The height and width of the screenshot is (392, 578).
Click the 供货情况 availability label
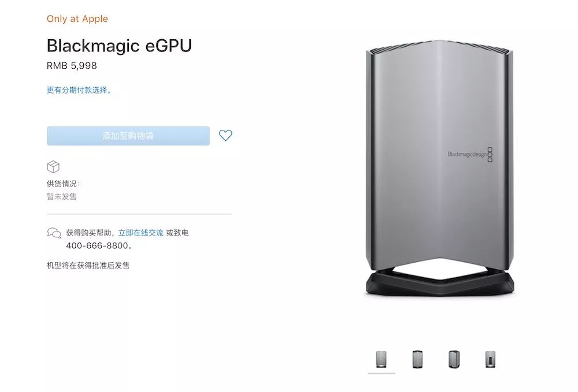point(63,184)
